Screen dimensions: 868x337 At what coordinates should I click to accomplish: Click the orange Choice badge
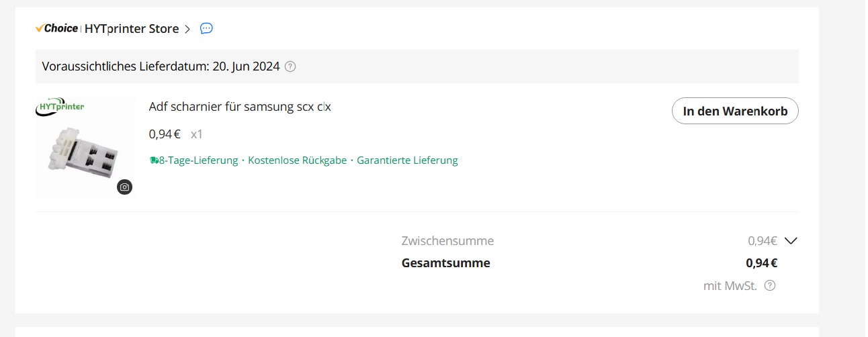pyautogui.click(x=56, y=28)
